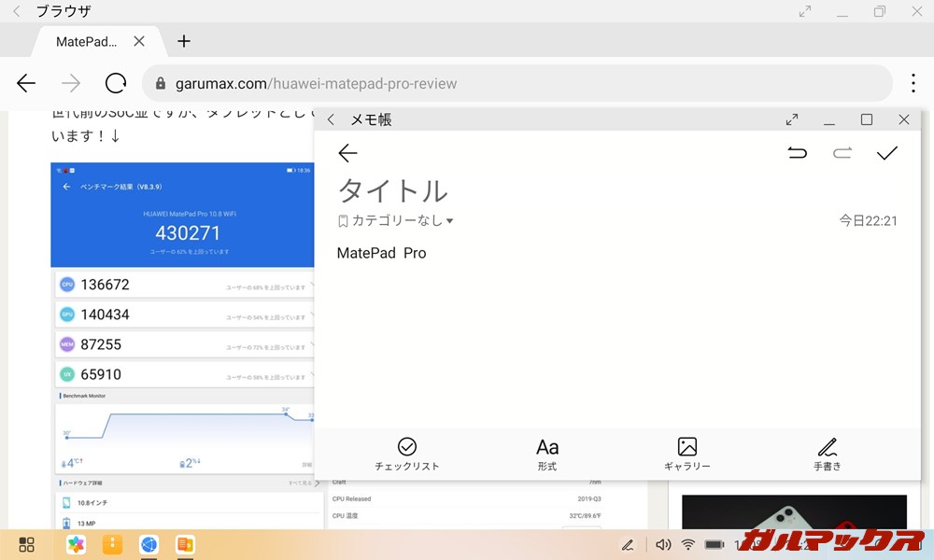This screenshot has height=560, width=934.
Task: Insert an image via the ギャラリー icon
Action: pyautogui.click(x=687, y=453)
